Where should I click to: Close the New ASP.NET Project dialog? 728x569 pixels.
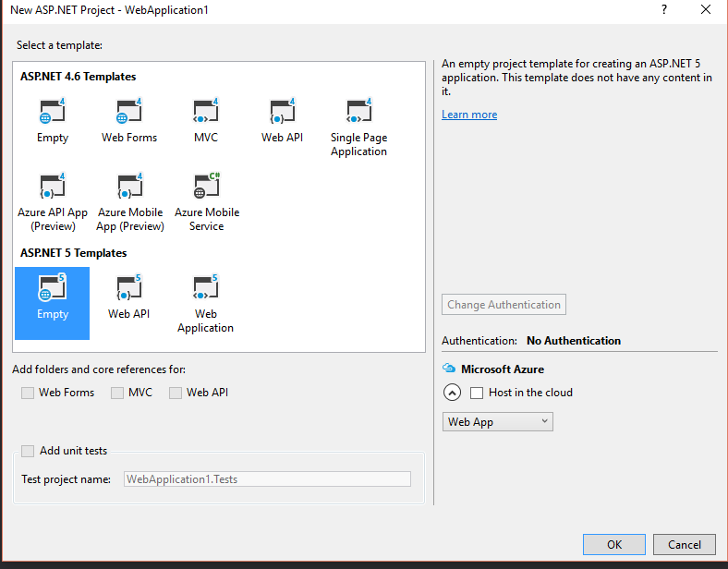(x=706, y=10)
